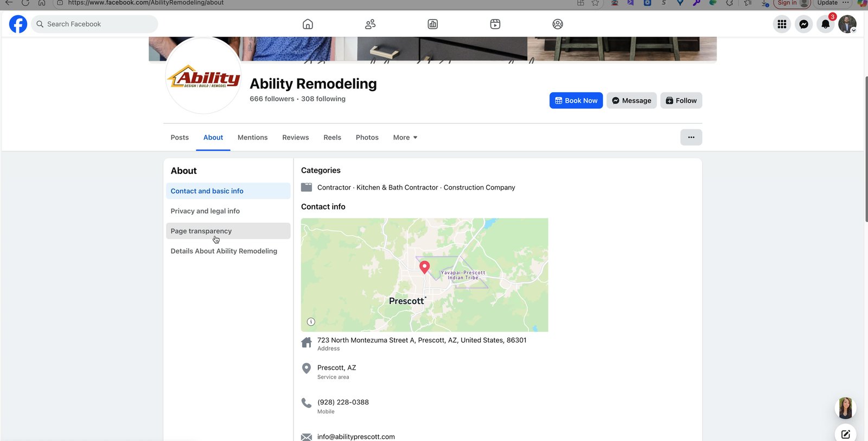Click the 308 following link
The width and height of the screenshot is (868, 441).
tap(323, 99)
